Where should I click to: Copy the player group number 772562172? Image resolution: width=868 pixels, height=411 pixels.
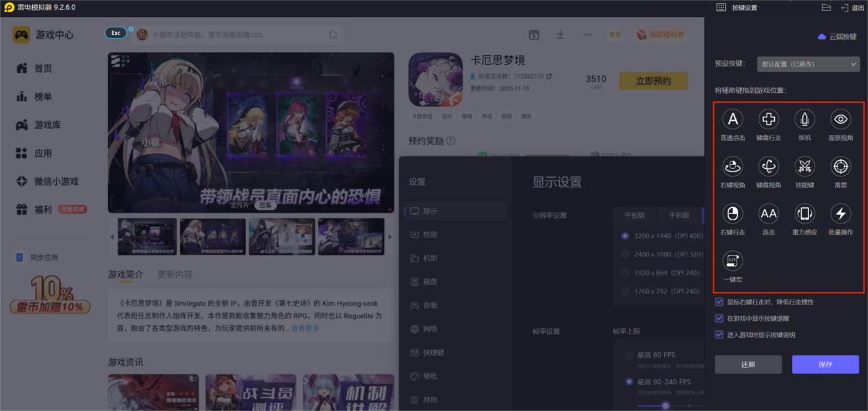(549, 76)
